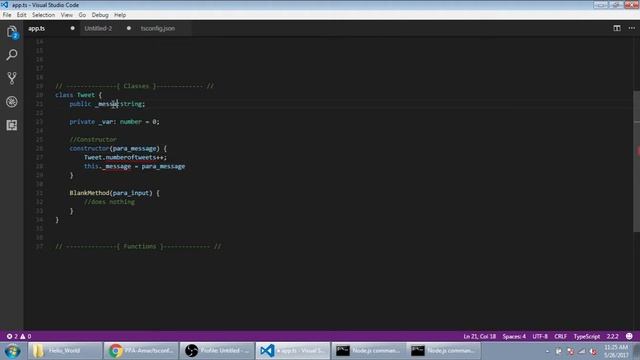This screenshot has height=360, width=640.
Task: Click Ln 21, Col 18 in status bar
Action: (x=479, y=336)
